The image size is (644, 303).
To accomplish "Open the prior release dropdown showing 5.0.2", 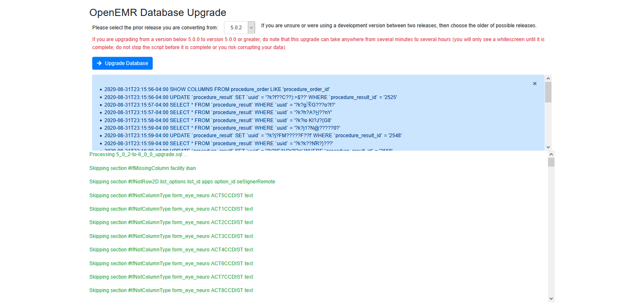I will (239, 27).
